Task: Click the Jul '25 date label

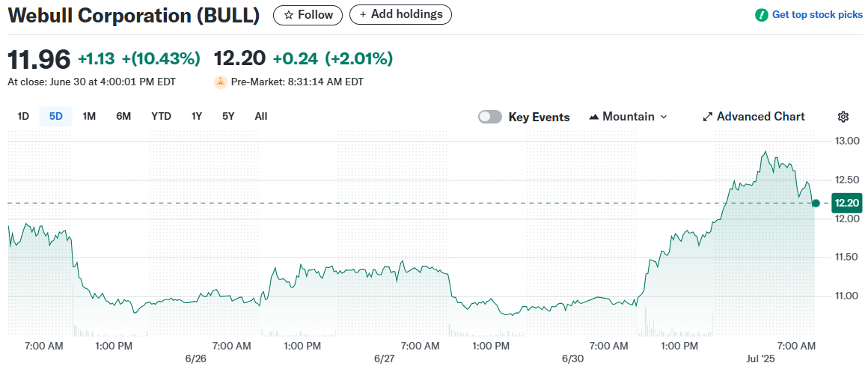Action: pos(762,359)
